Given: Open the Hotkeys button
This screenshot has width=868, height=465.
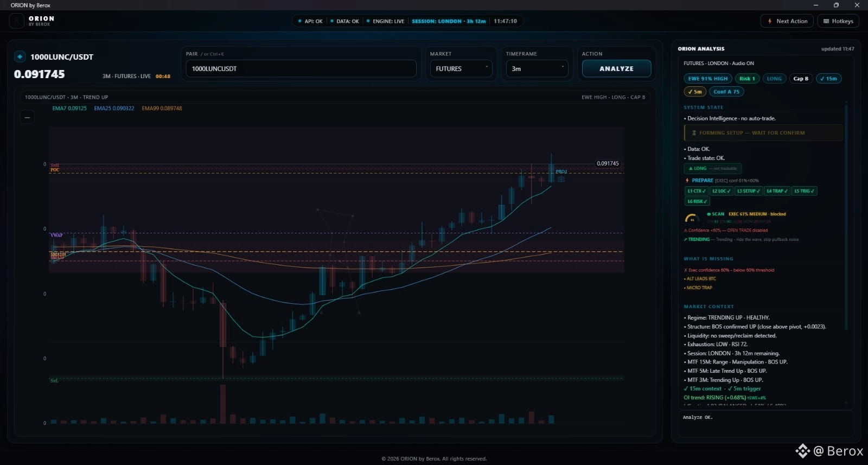Looking at the screenshot, I should point(838,21).
